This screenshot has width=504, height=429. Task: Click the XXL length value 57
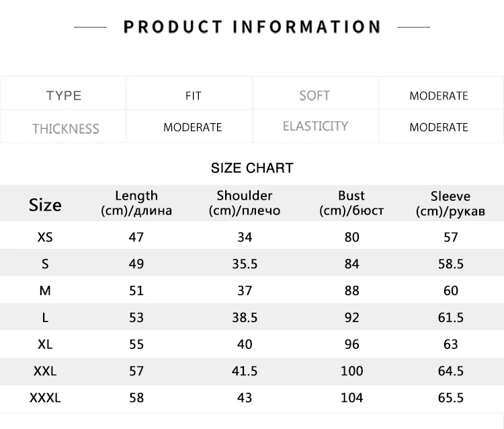tap(136, 371)
